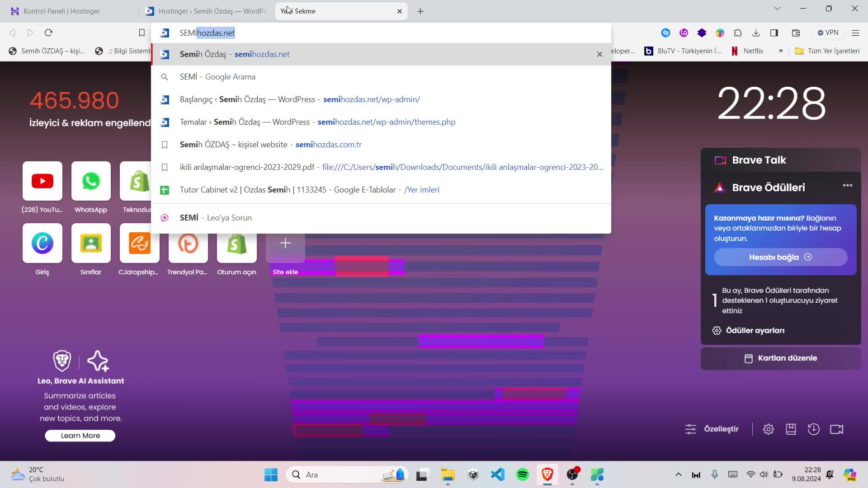
Task: Ask Leo with SEMİ - Leo'ya Sorun
Action: (x=381, y=218)
